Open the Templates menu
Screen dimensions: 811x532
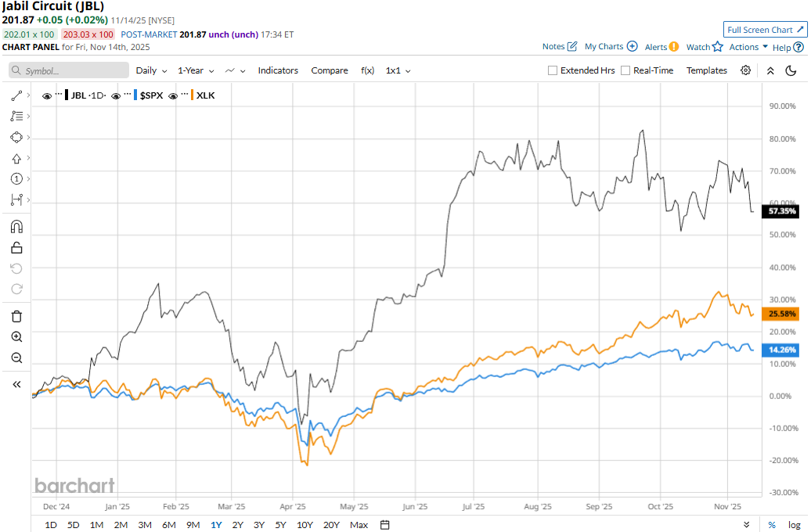coord(707,71)
